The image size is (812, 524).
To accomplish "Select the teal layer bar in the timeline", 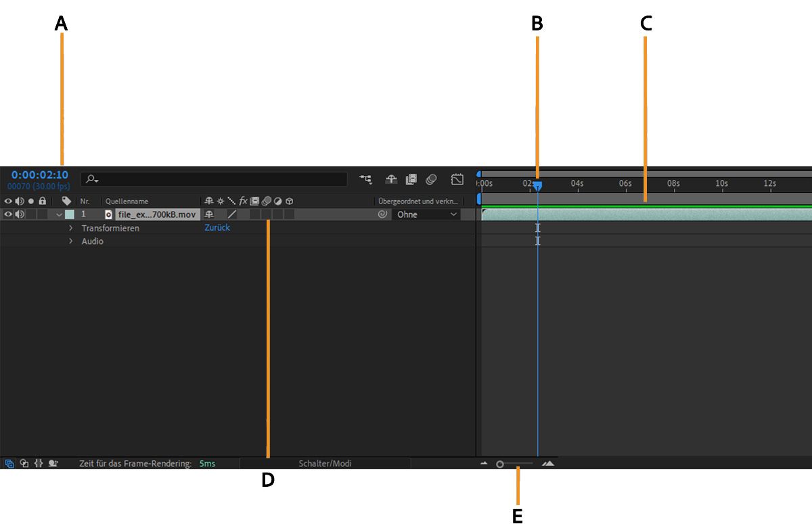I will pos(646,214).
